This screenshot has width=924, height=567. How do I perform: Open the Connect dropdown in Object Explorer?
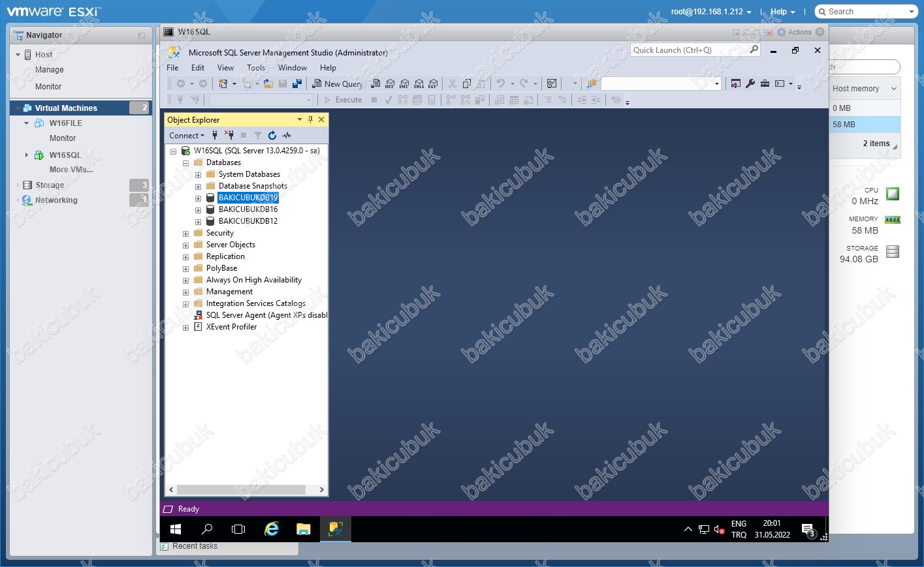click(187, 136)
